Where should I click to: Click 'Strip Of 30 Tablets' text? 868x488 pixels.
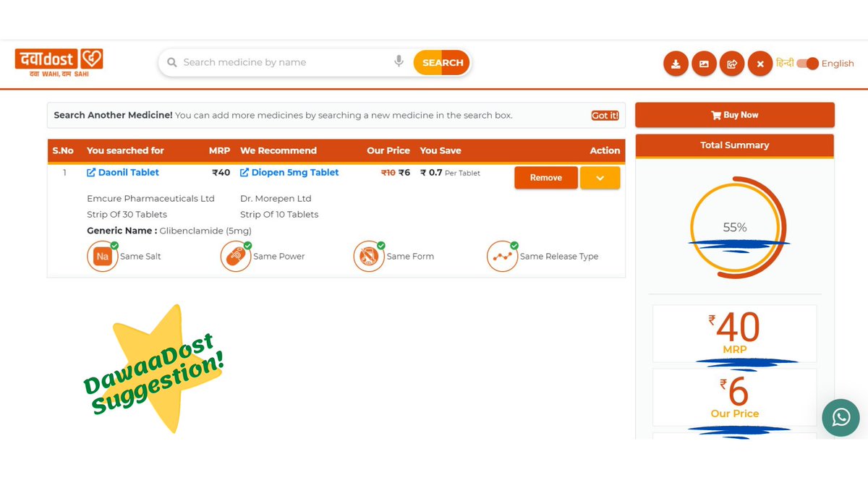coord(127,215)
